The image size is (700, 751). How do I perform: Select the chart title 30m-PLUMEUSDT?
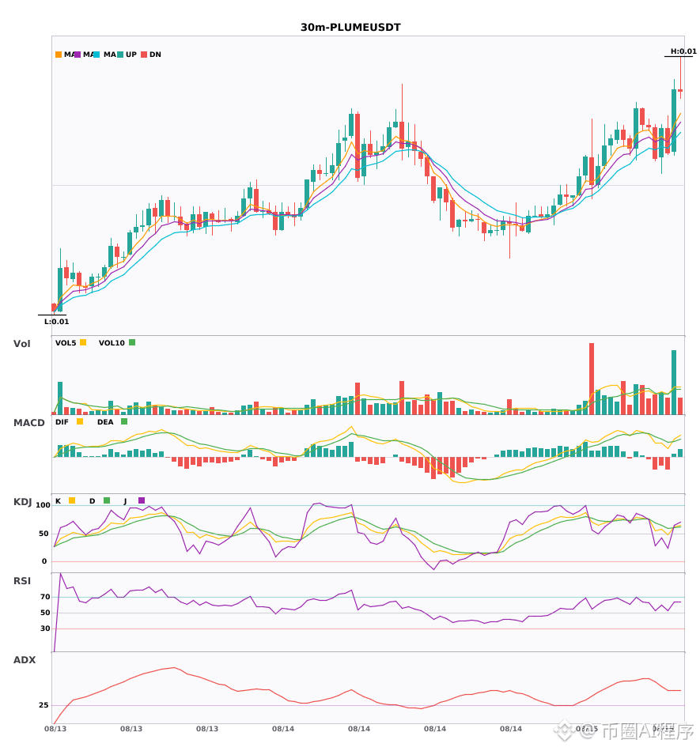[350, 28]
